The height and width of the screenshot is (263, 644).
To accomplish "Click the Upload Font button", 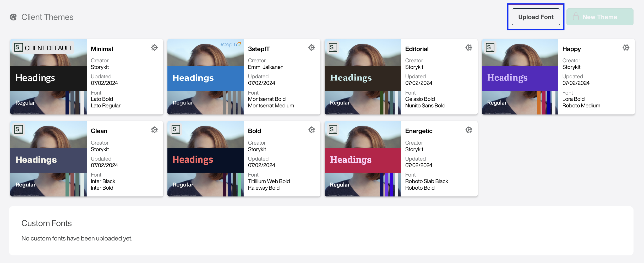I will pyautogui.click(x=536, y=17).
